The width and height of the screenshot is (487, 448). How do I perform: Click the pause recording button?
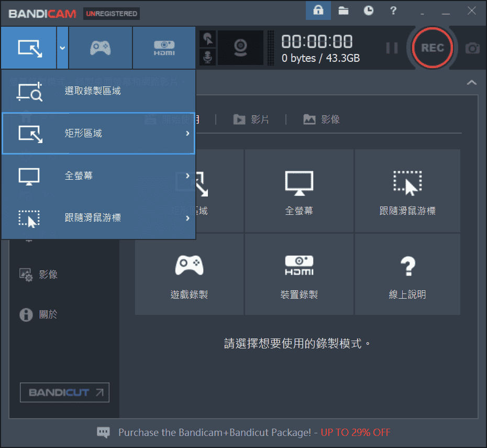(392, 48)
